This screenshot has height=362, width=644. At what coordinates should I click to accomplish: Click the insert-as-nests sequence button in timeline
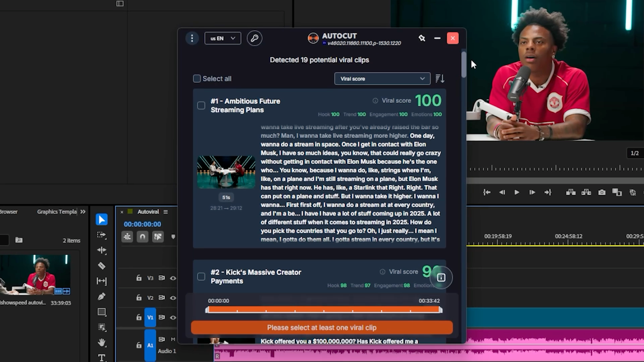pos(127,237)
